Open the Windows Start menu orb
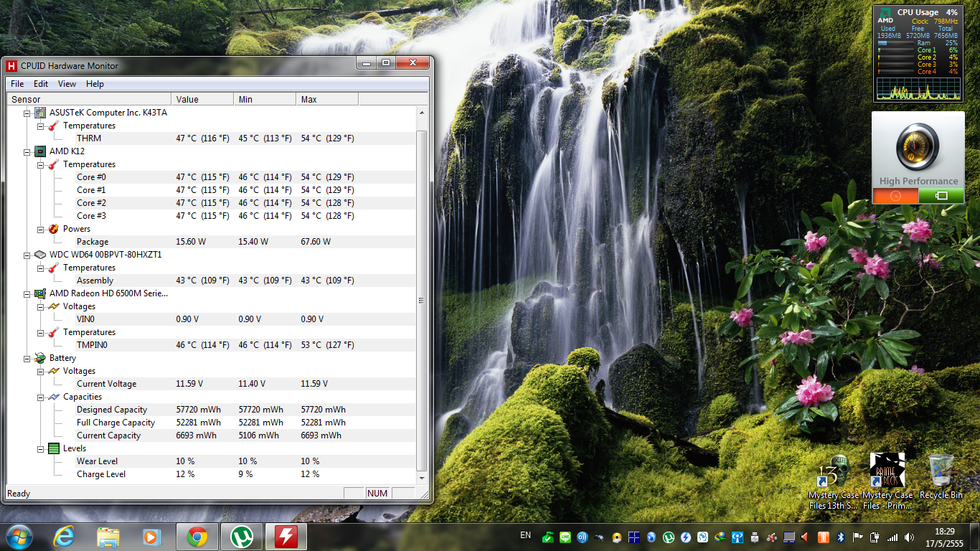Image resolution: width=980 pixels, height=551 pixels. 19,537
